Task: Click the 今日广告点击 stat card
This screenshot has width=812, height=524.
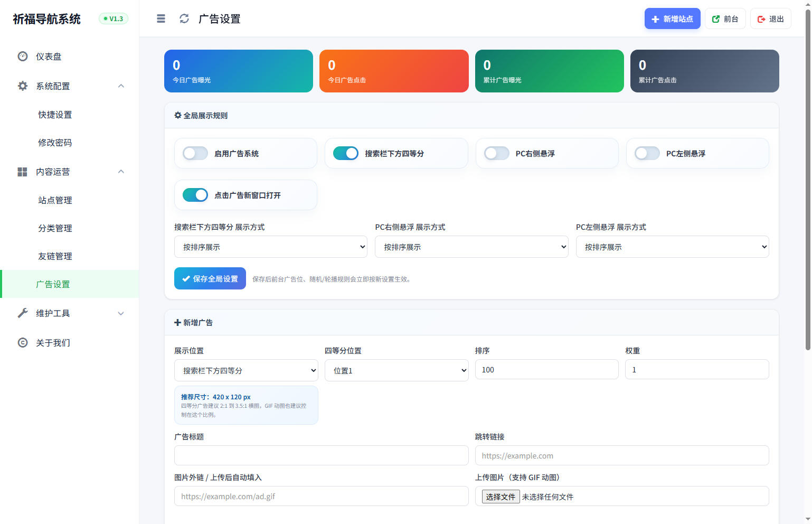Action: 394,71
